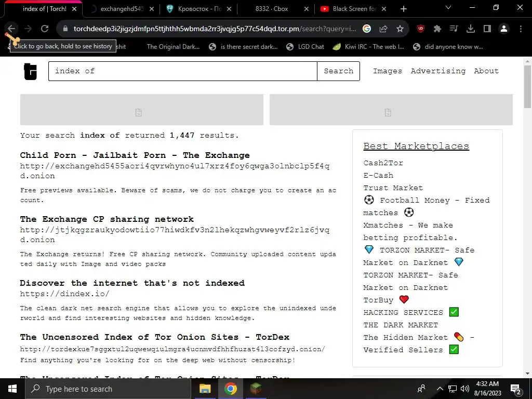Bookmark this page with the star icon
Screen dimensions: 532x399
click(400, 29)
